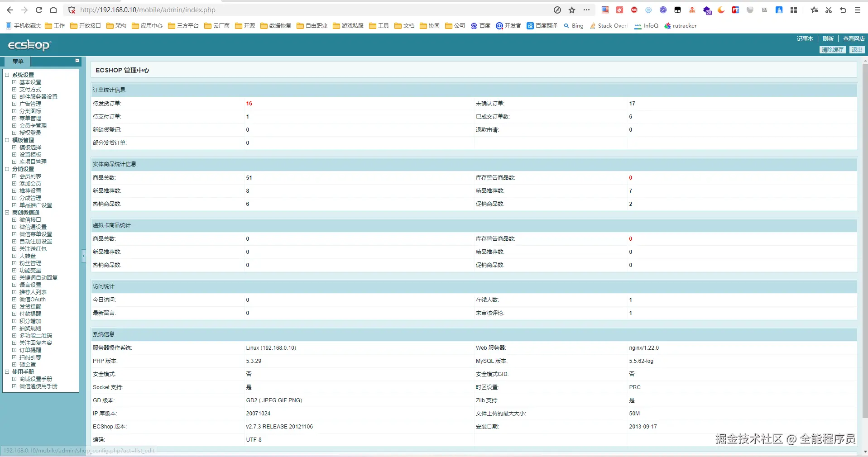Screen dimensions: 868x457
Task: Open 支付方式 in the sidebar menu
Action: click(30, 90)
